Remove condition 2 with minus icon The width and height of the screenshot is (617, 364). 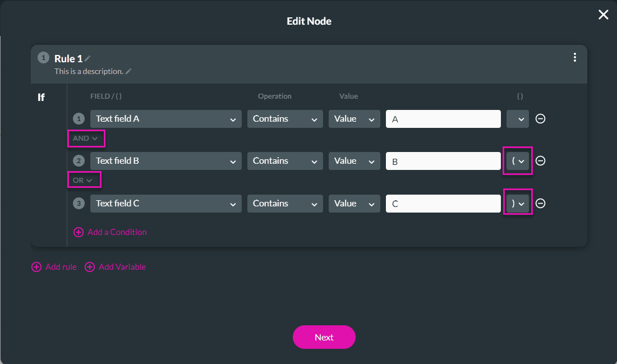pos(540,160)
